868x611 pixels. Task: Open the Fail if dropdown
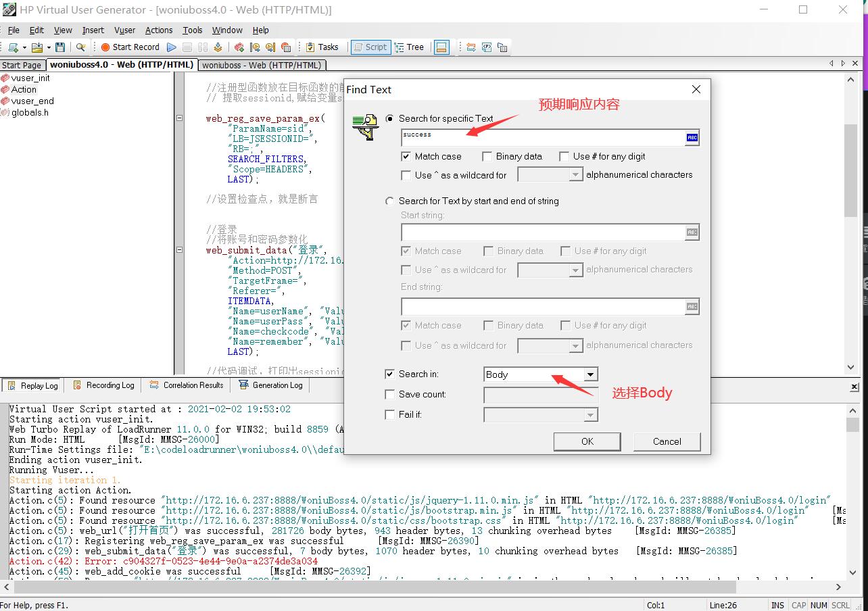pyautogui.click(x=590, y=415)
